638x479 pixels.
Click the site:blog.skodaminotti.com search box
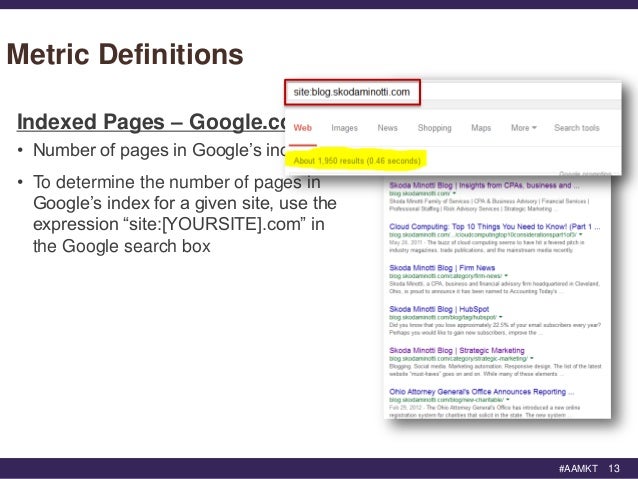(352, 92)
